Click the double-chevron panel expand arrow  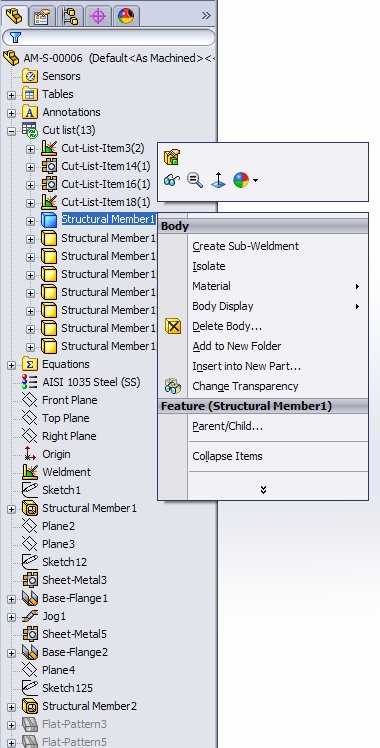point(206,16)
